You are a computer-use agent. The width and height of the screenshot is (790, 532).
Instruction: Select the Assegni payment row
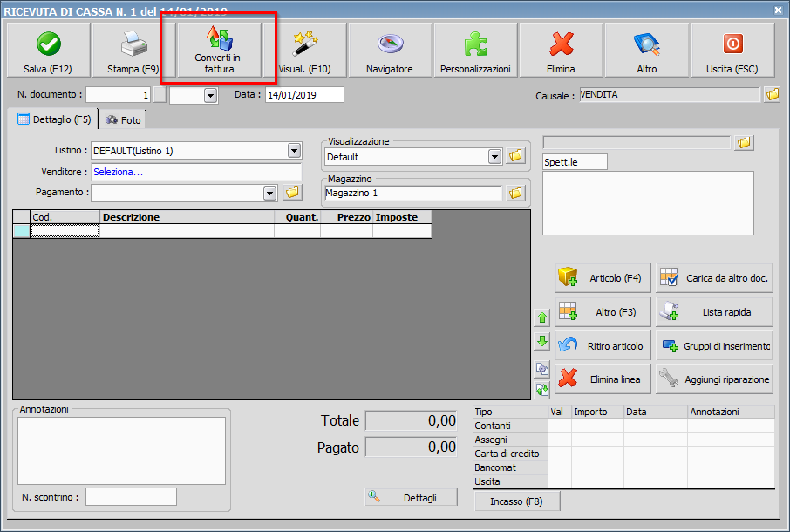pos(623,440)
